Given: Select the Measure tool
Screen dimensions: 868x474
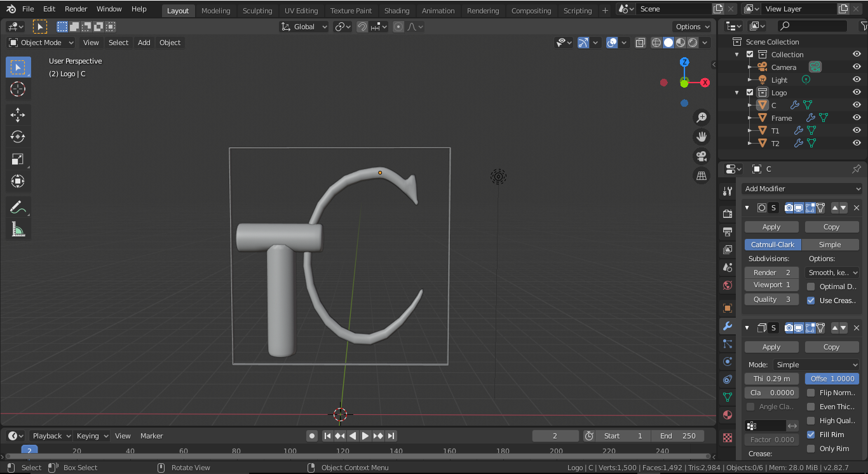Looking at the screenshot, I should coord(18,229).
